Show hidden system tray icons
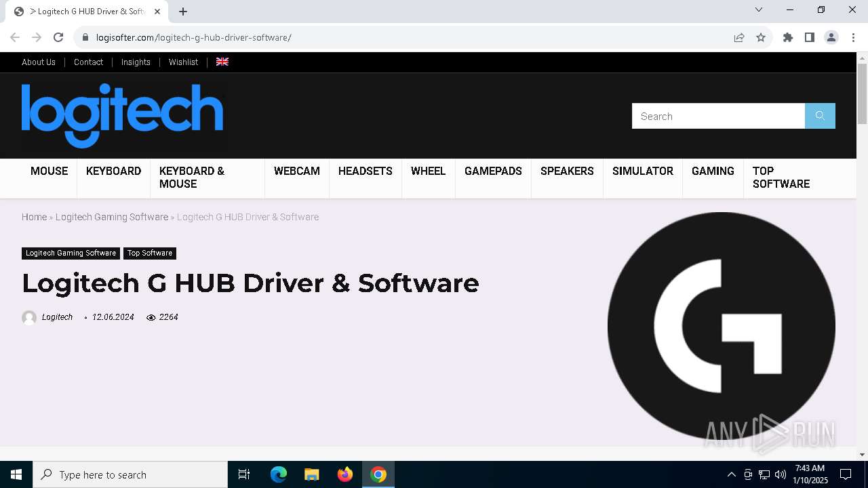Screen dimensions: 868x488 (731, 474)
